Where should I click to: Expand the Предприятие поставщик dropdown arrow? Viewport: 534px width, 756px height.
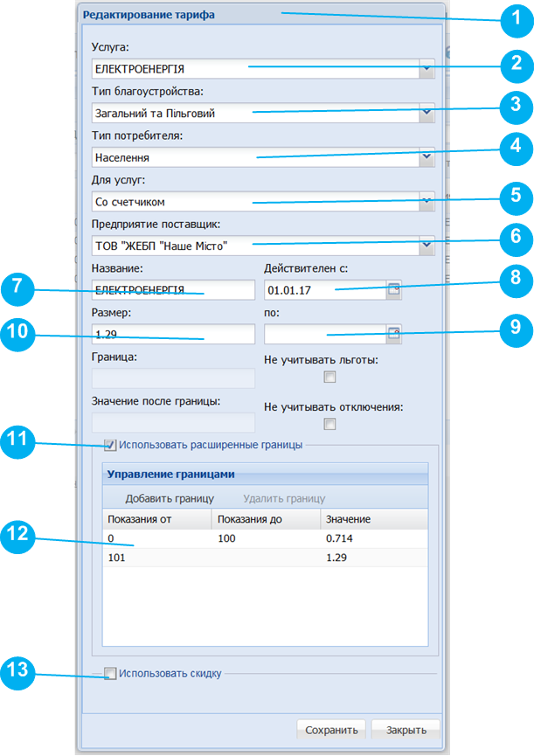[427, 246]
